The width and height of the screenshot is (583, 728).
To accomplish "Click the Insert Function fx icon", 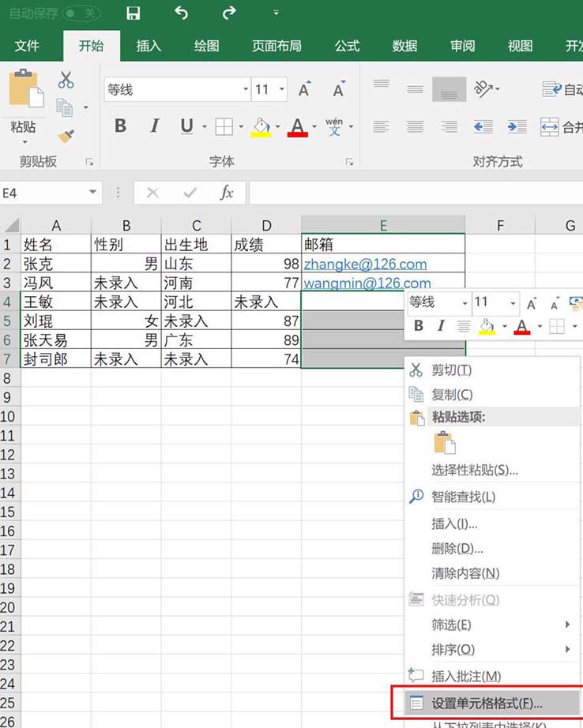I will tap(227, 192).
